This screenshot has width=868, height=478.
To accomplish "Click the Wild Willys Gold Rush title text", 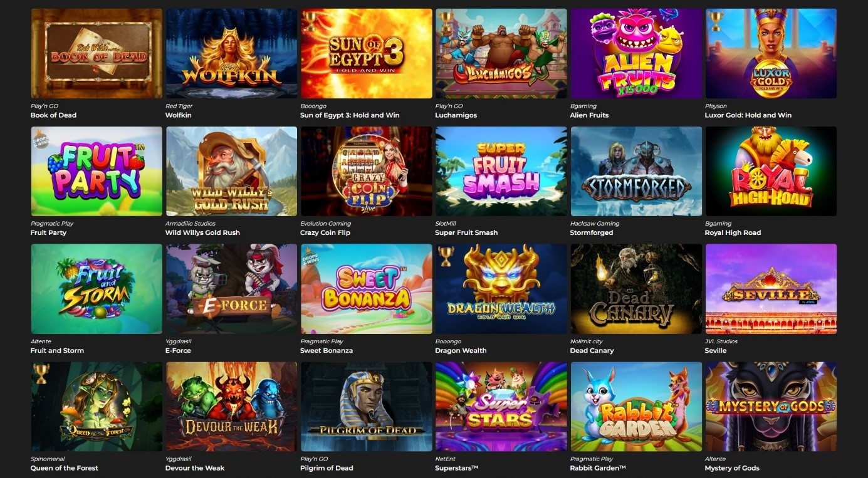I will [x=202, y=232].
